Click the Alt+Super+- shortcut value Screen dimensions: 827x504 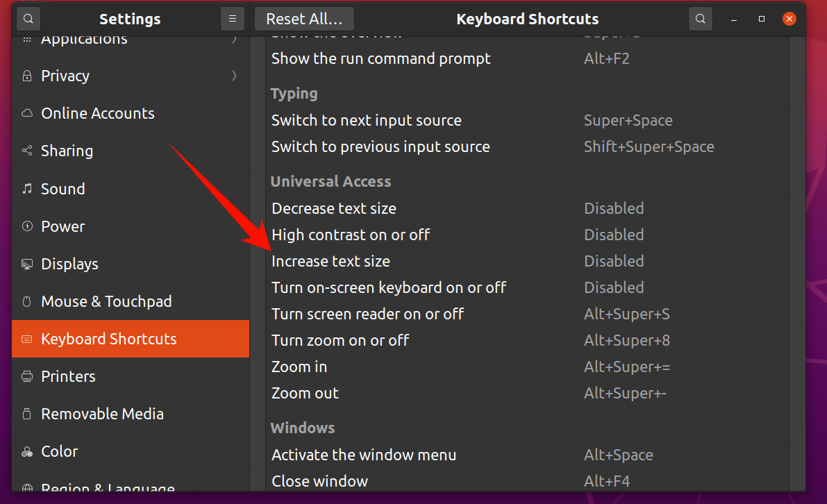coord(625,394)
